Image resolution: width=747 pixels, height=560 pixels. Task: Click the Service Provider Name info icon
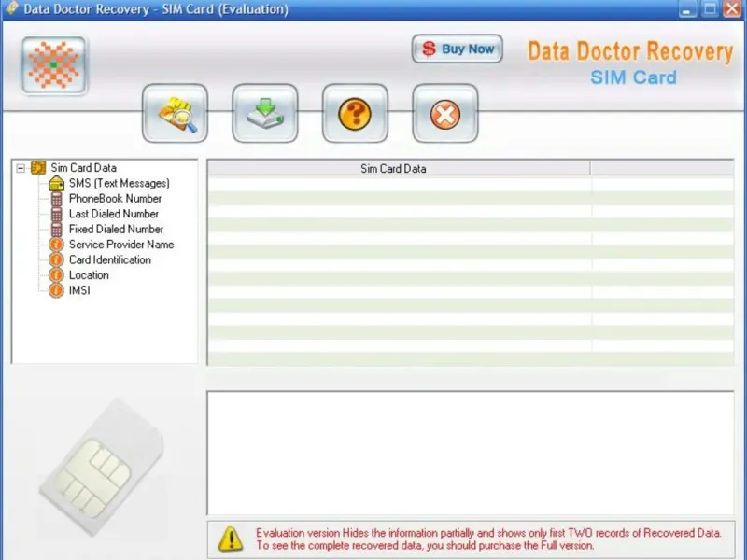56,245
